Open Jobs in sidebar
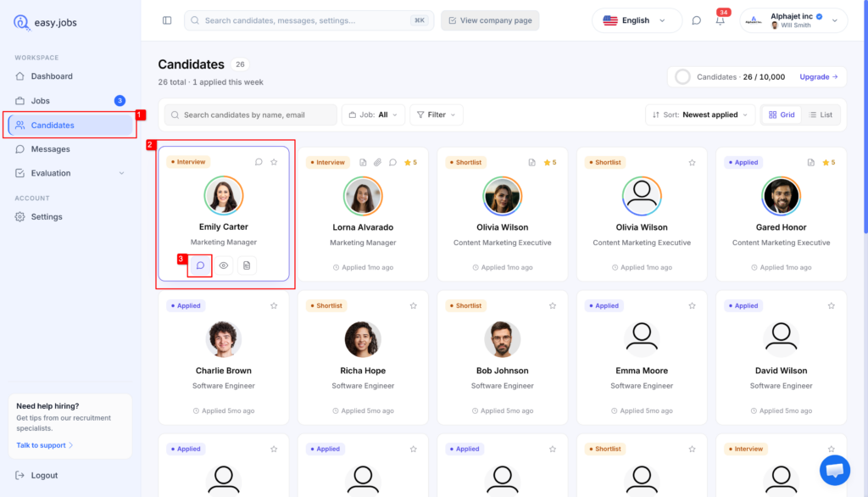The height and width of the screenshot is (497, 868). [70, 100]
